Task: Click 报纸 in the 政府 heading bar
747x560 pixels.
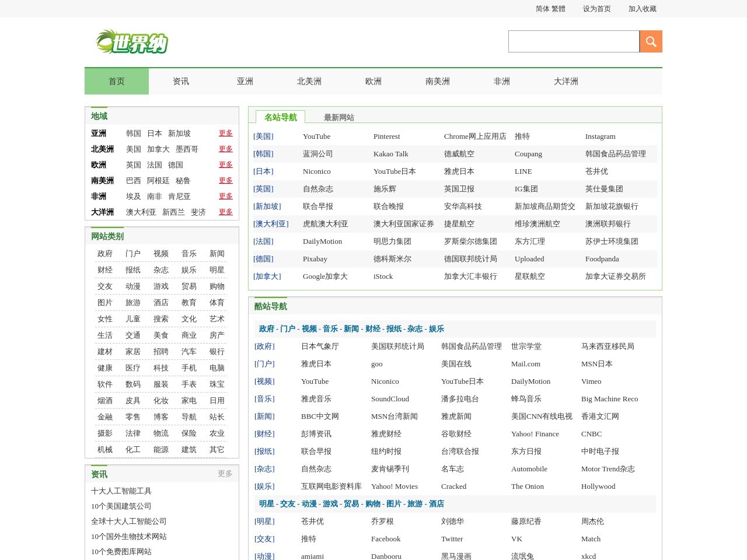Action: tap(394, 329)
